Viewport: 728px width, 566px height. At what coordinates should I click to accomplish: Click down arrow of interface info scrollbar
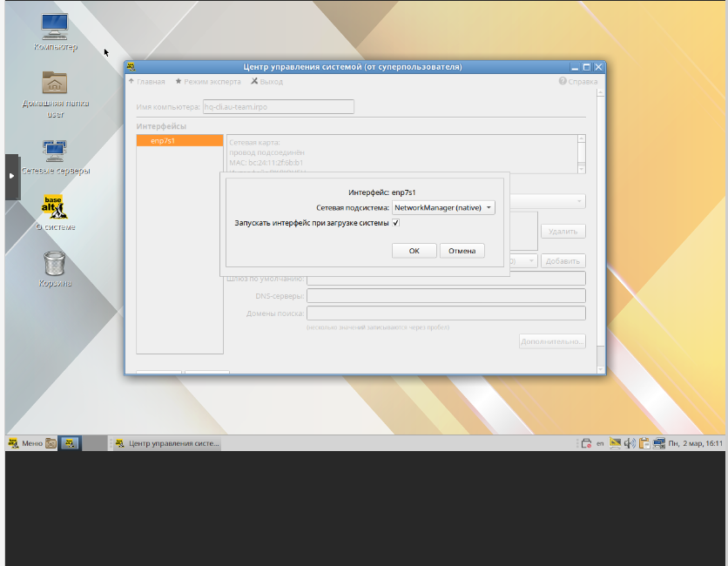click(582, 170)
